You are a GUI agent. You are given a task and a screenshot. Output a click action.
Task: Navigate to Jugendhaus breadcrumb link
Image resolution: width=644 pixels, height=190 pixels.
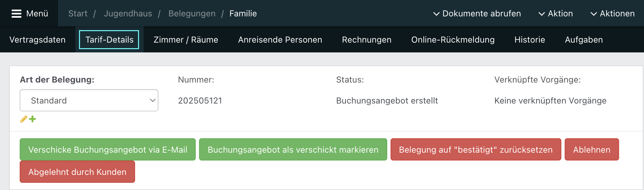pos(128,13)
